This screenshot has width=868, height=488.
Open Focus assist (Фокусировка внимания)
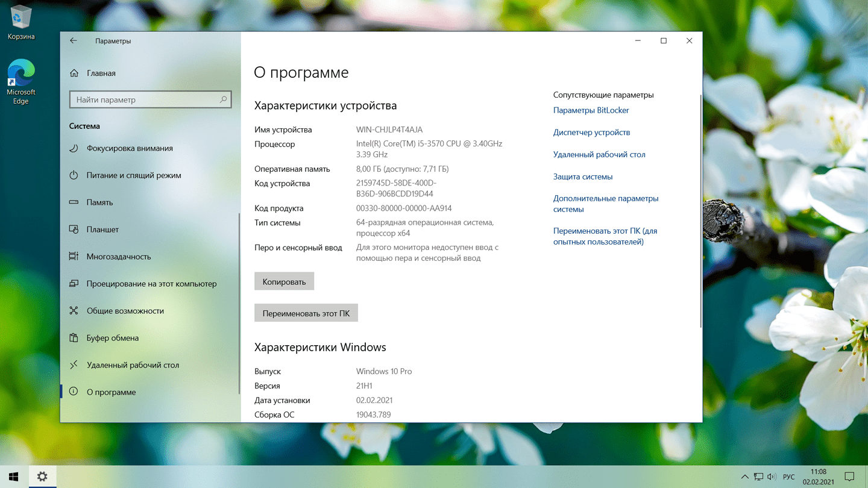click(x=129, y=148)
